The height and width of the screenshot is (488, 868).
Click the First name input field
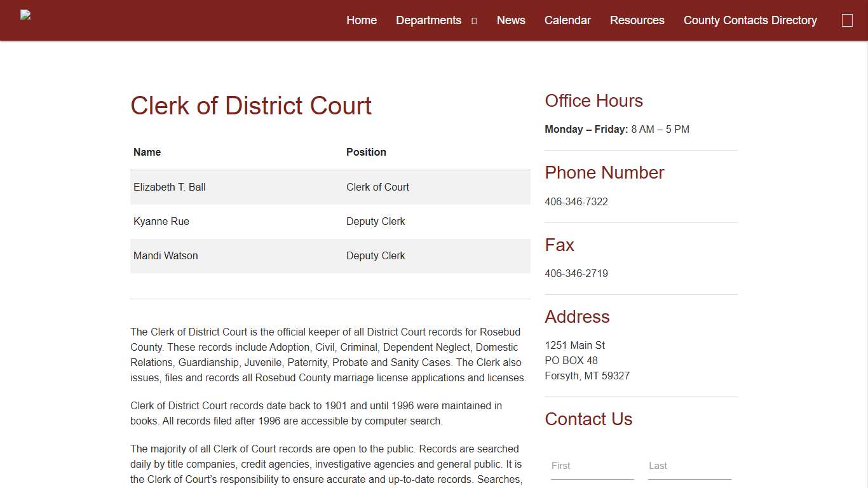coord(592,466)
